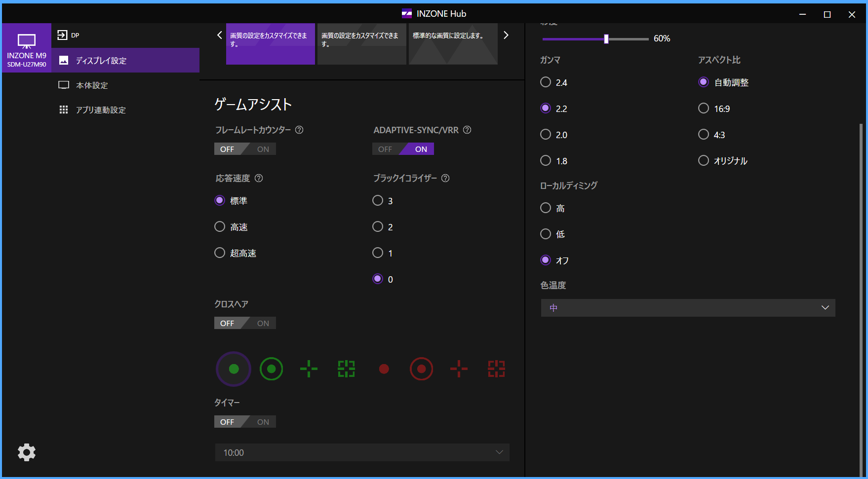Go to next picture mode with right arrow

506,35
